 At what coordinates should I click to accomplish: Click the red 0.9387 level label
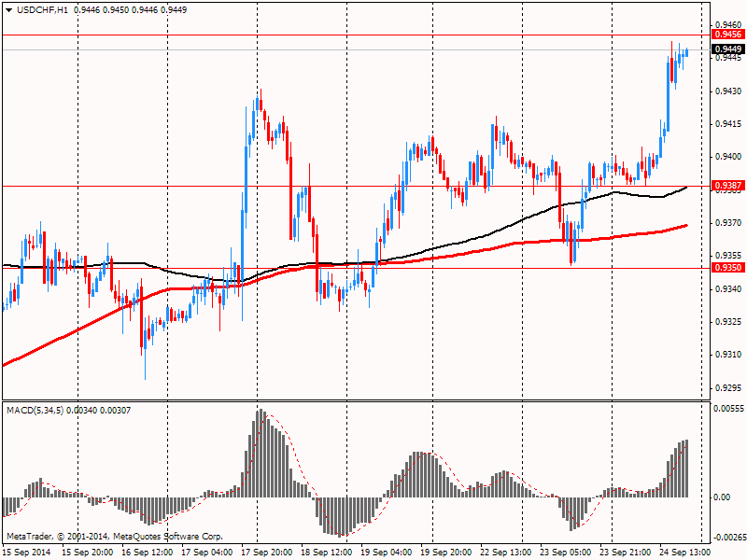tap(726, 186)
